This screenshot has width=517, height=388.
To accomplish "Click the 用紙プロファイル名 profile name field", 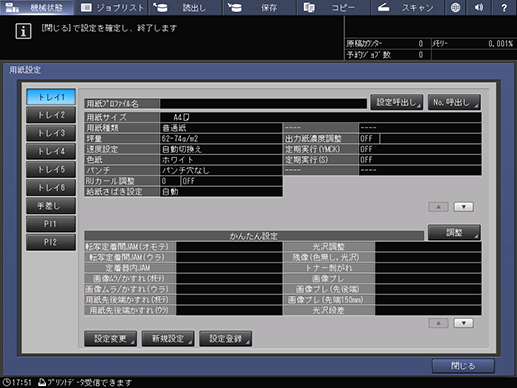I will [263, 104].
